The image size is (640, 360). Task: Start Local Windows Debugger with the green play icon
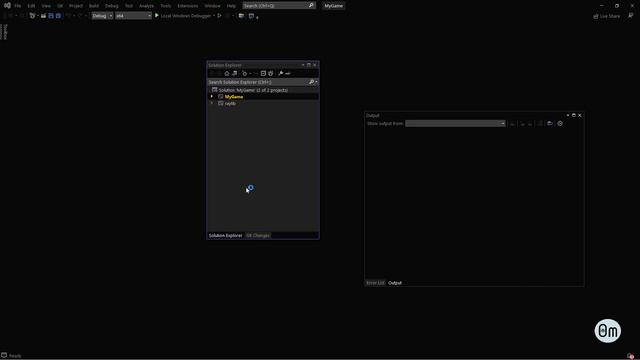pyautogui.click(x=156, y=16)
